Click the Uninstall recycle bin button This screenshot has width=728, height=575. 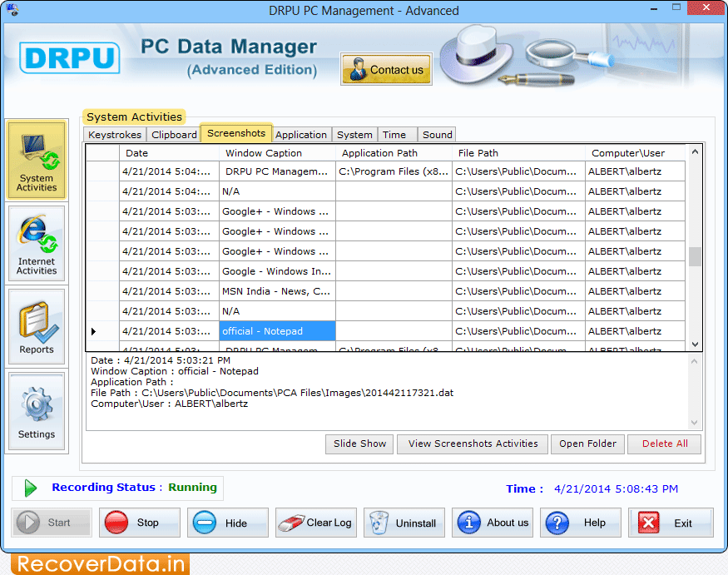coord(404,523)
